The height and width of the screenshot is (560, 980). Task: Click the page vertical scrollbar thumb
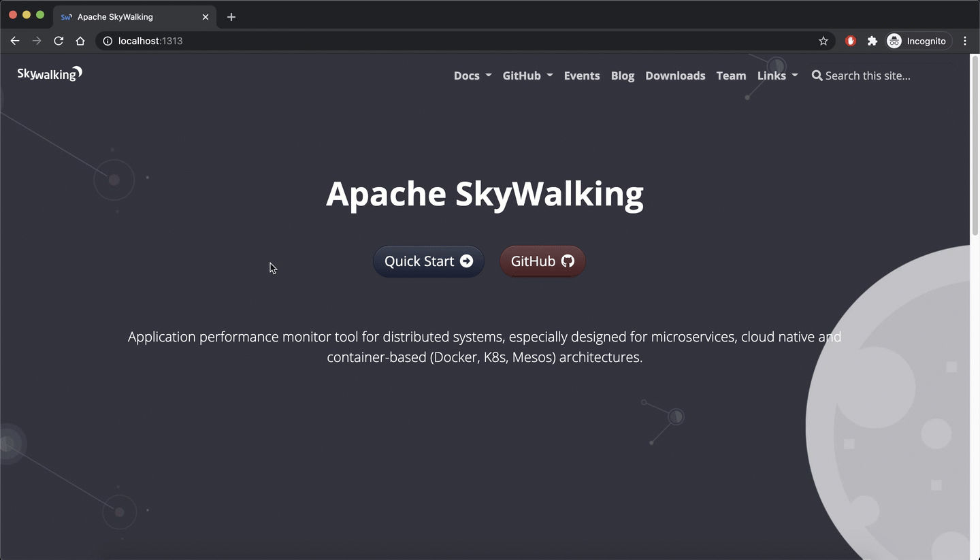tap(975, 146)
